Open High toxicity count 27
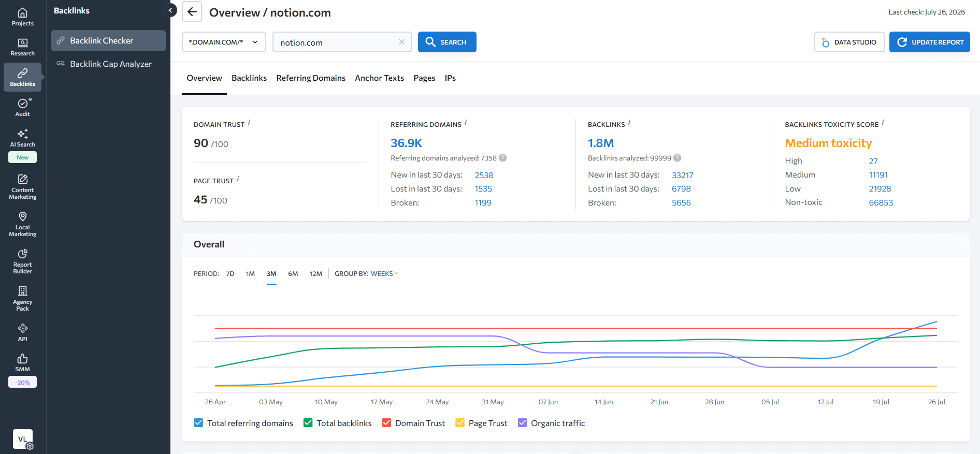This screenshot has height=454, width=980. tap(873, 161)
